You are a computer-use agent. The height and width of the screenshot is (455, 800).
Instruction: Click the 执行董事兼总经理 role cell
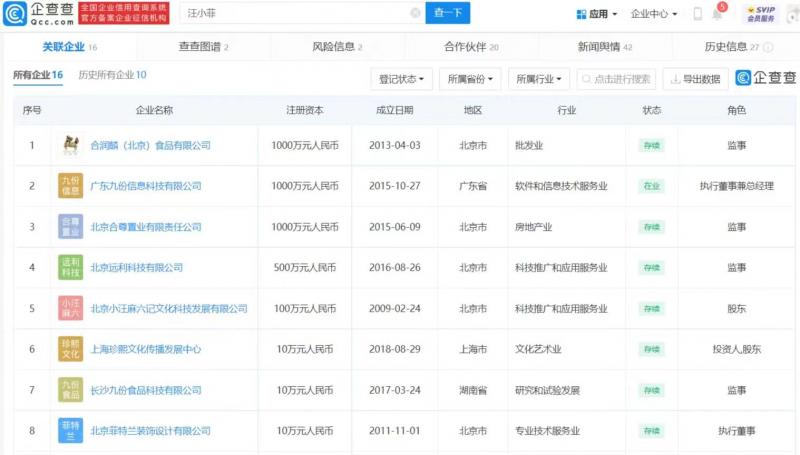tap(737, 186)
